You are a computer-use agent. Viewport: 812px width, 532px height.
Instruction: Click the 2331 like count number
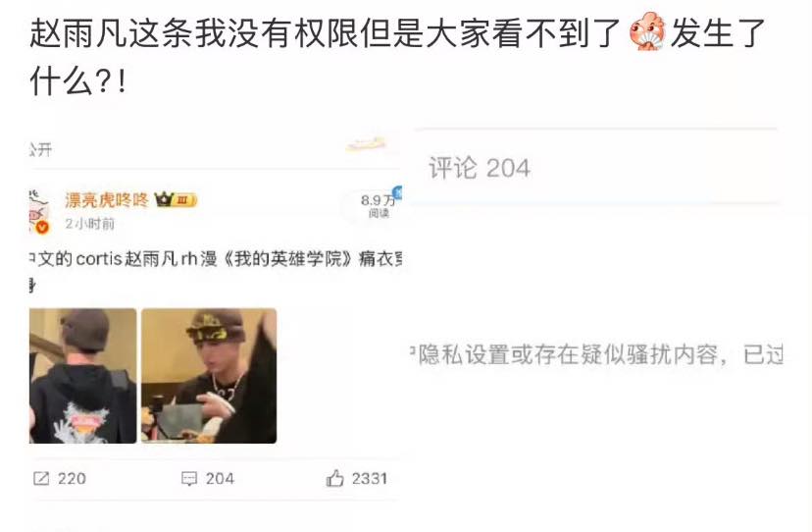370,478
